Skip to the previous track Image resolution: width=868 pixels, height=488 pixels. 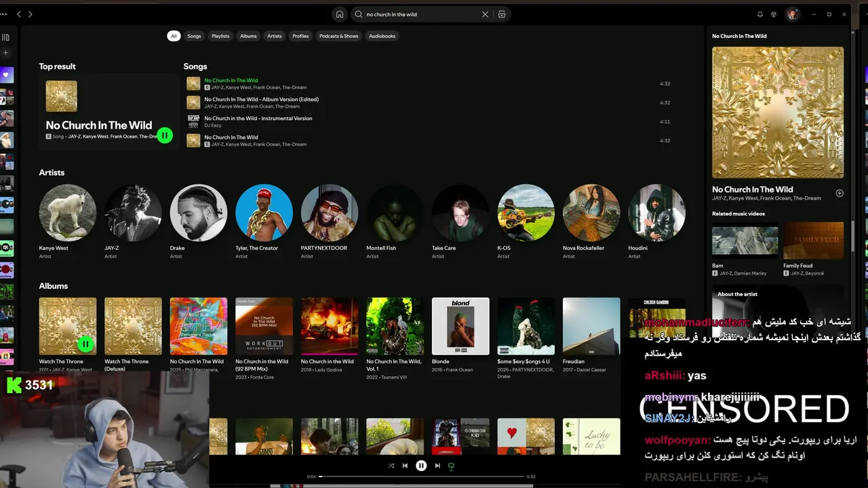tap(405, 466)
